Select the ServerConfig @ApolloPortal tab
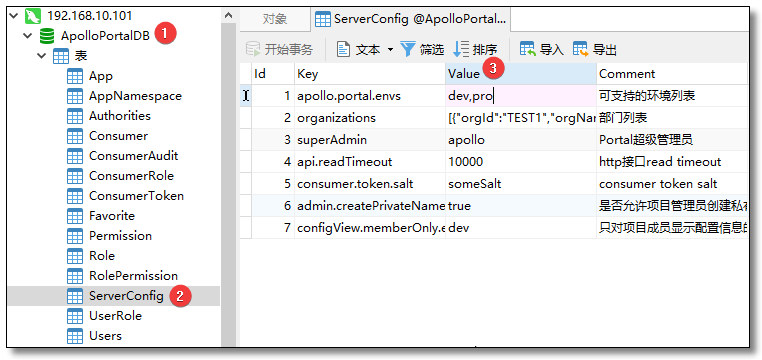 pos(410,19)
